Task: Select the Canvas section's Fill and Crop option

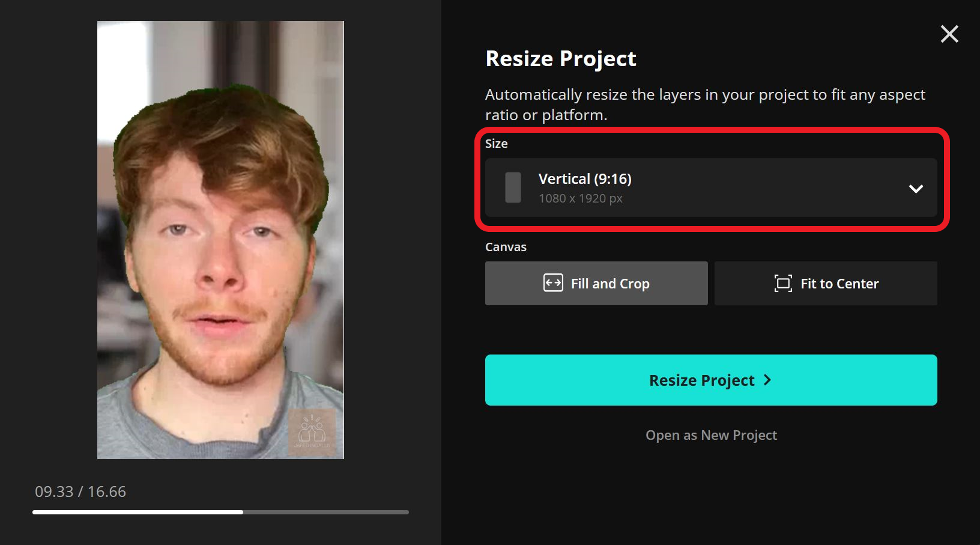Action: (596, 283)
